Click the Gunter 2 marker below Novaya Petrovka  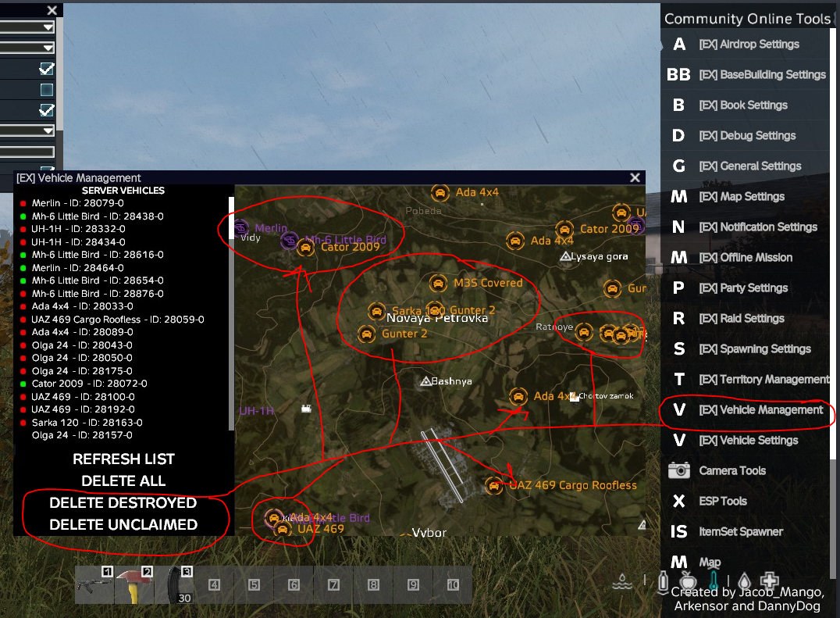point(366,334)
